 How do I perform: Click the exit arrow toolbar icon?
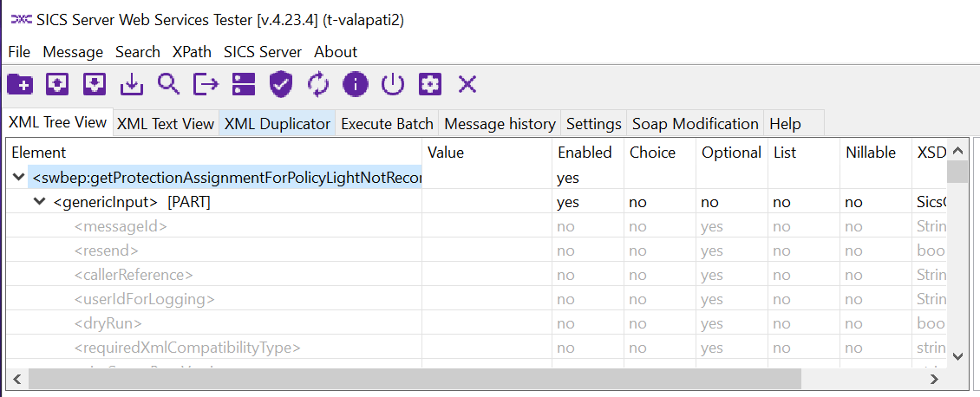click(x=206, y=84)
